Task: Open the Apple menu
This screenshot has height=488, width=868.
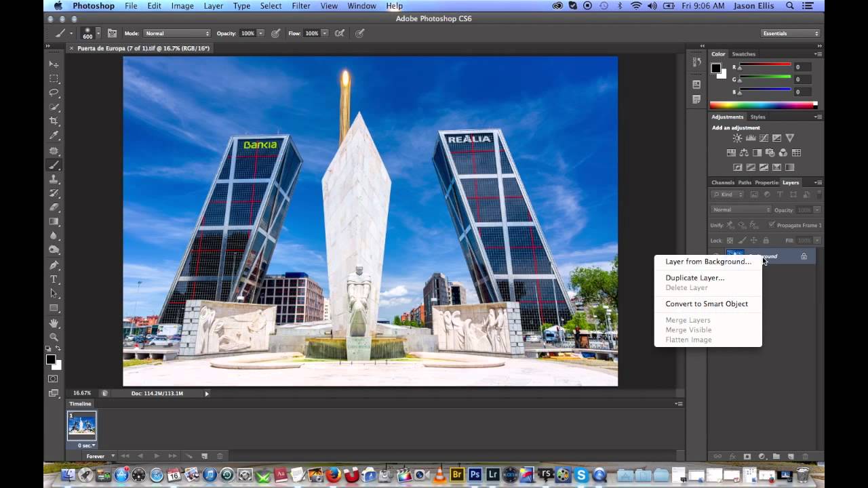Action: click(x=58, y=6)
